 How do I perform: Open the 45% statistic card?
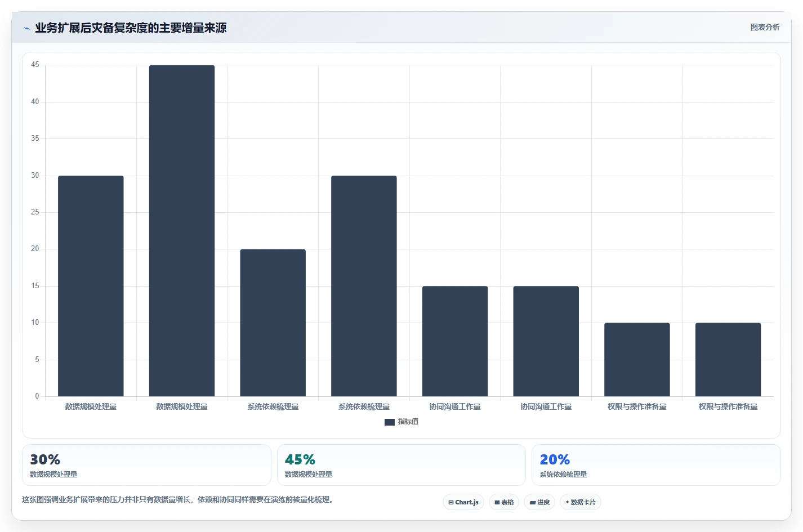click(401, 465)
